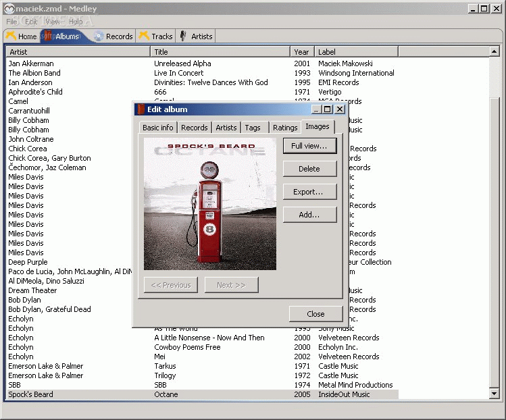
Task: Sort list by Artist column header
Action: [x=78, y=52]
